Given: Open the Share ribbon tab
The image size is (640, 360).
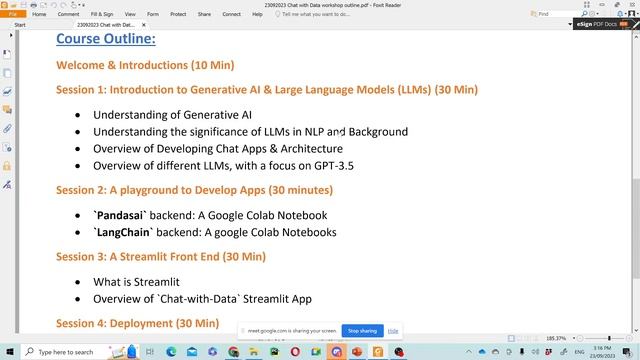Looking at the screenshot, I should (204, 14).
